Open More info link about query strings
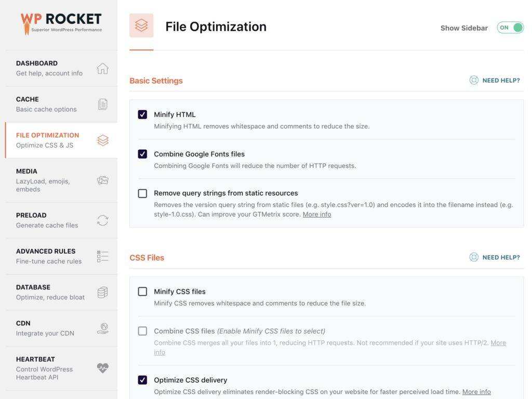Screen dimensions: 532x399 (x=316, y=214)
